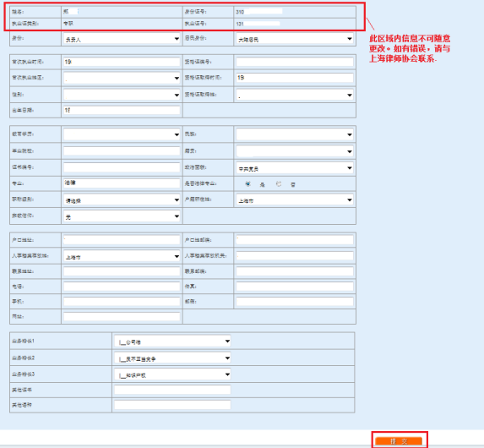Select the 是 radio button for law major
The height and width of the screenshot is (448, 484).
[x=247, y=183]
